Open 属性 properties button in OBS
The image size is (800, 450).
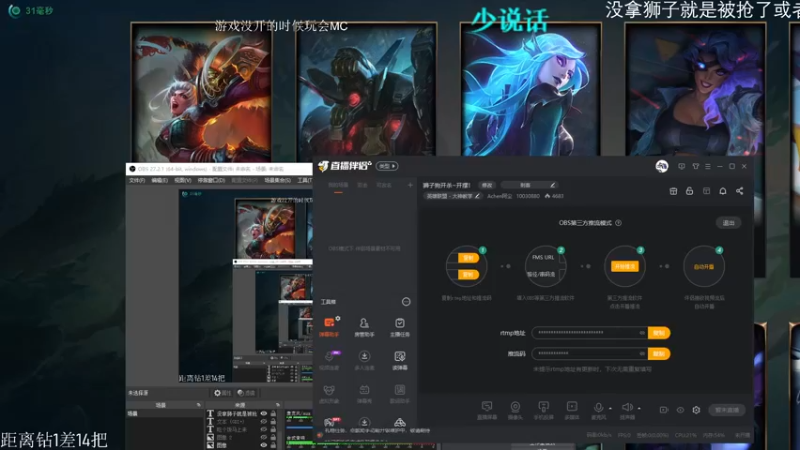222,393
